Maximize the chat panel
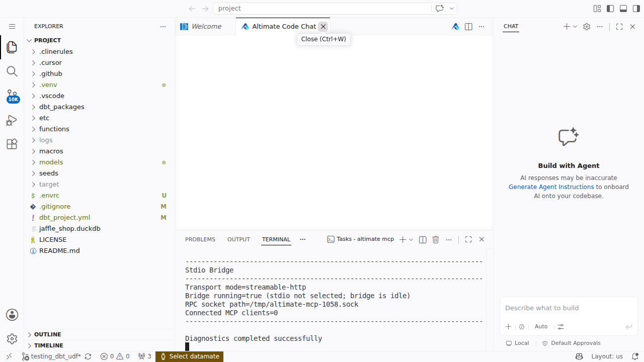Viewport: 644px width, 362px height. coord(619,27)
